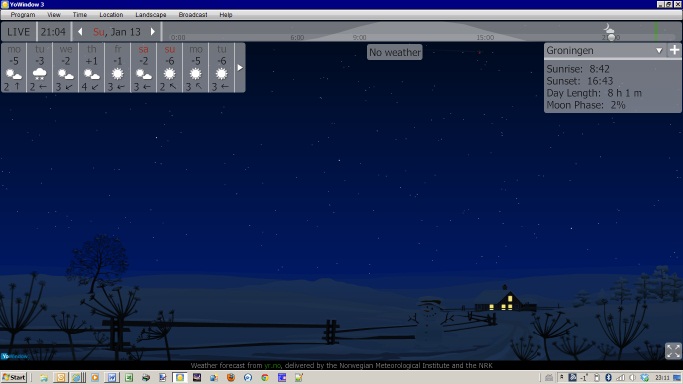Select Saturday's forecast, -2 degrees
683x384 pixels.
coord(143,67)
